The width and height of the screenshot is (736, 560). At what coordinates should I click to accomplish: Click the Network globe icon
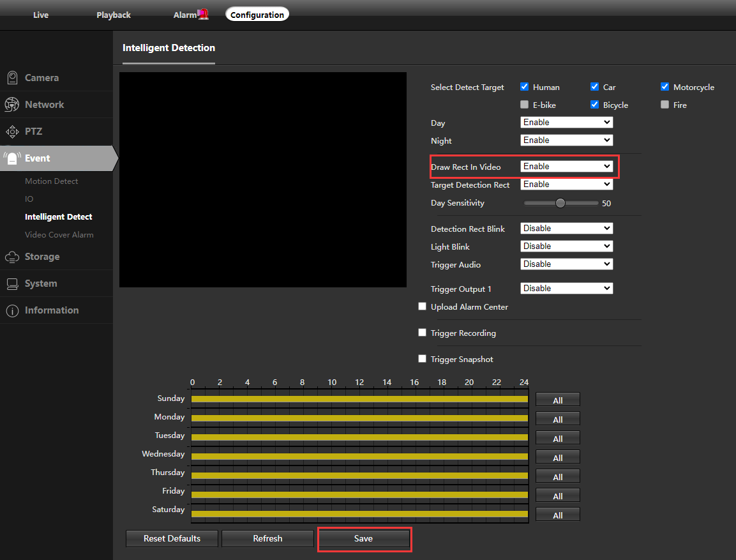click(x=12, y=105)
